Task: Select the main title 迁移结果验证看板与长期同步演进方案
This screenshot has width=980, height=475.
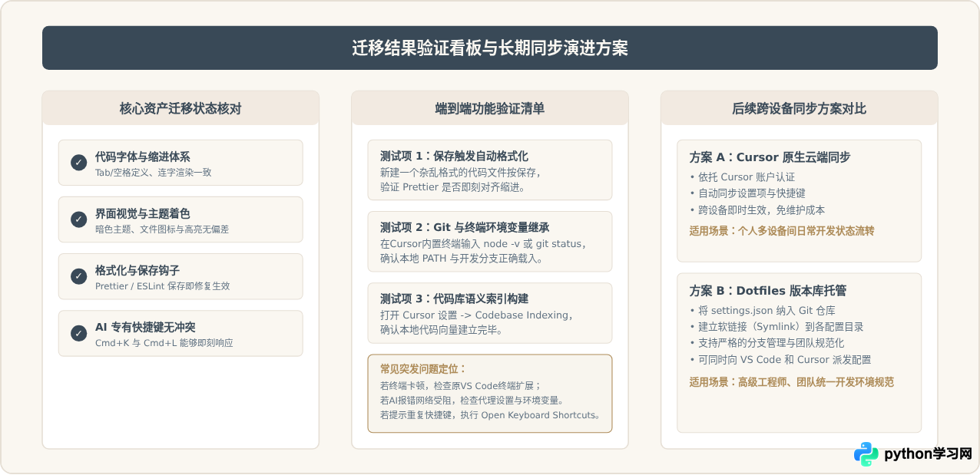Action: pyautogui.click(x=490, y=48)
